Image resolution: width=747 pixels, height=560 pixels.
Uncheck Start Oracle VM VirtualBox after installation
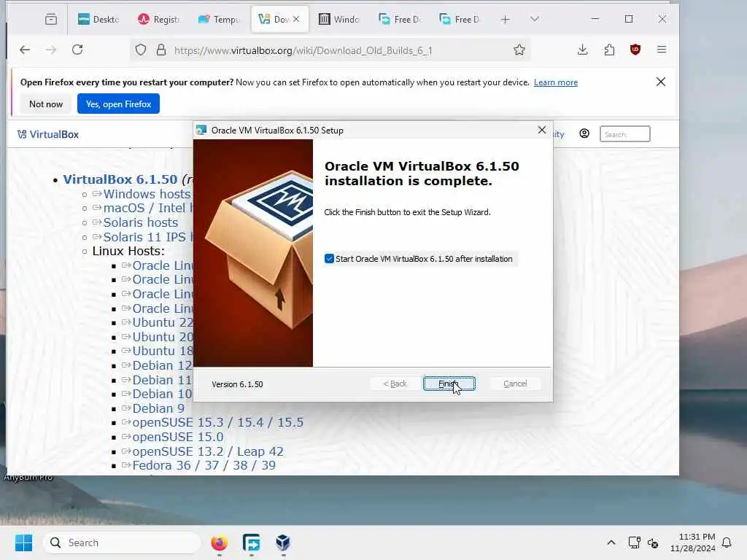(x=329, y=259)
